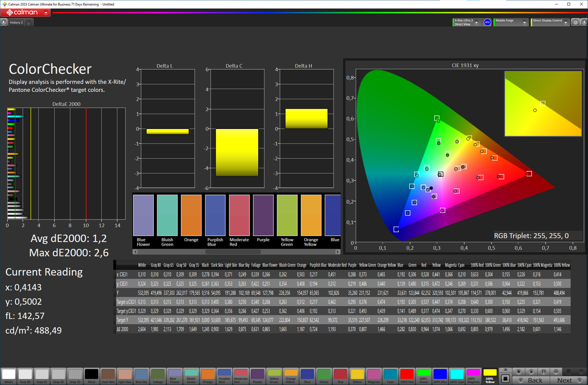588x385 pixels.
Task: Click the infinity continuous read icon
Action: (556, 372)
